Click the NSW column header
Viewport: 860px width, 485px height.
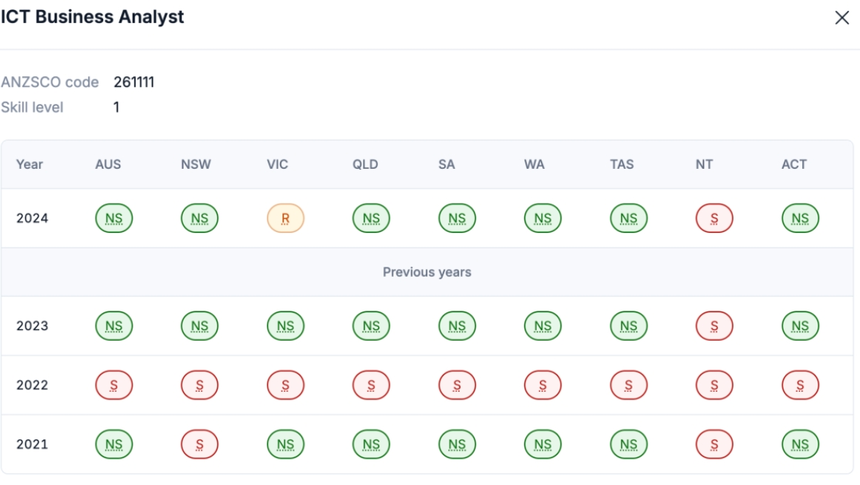196,165
